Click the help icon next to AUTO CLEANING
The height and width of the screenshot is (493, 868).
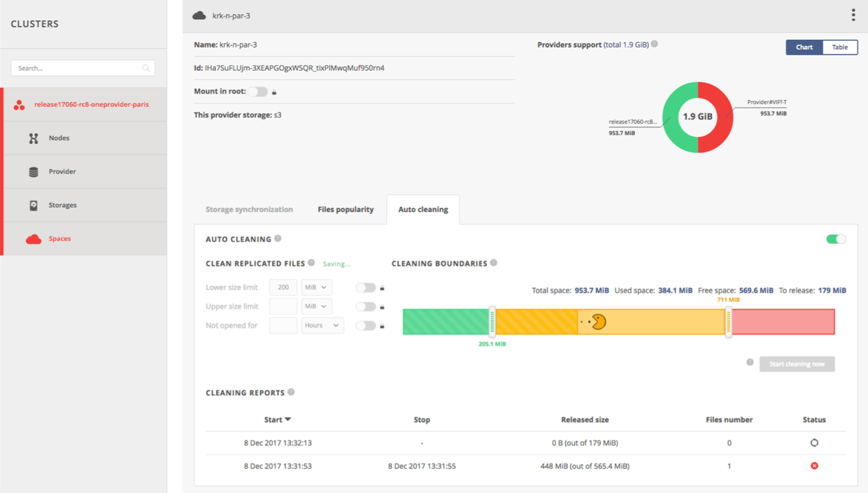pos(278,238)
